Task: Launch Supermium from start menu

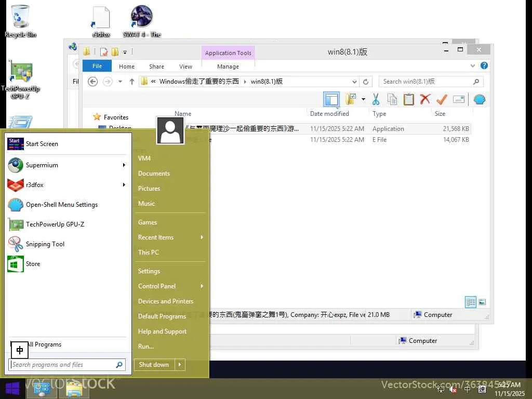Action: coord(64,165)
